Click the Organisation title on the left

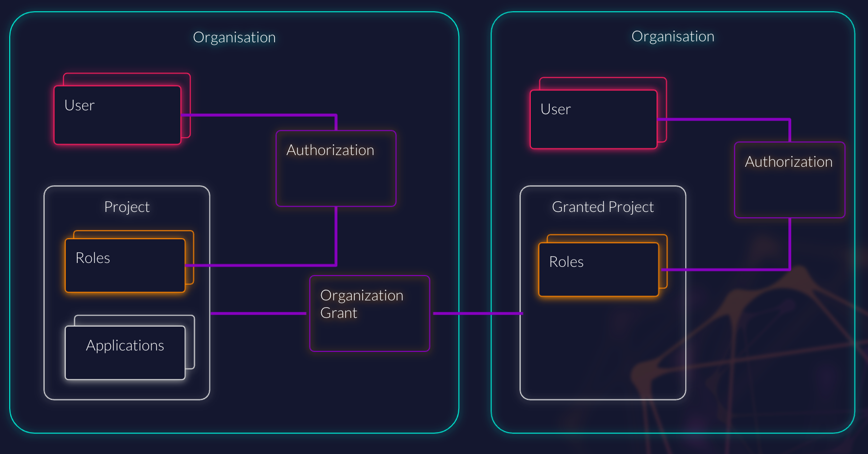[234, 37]
